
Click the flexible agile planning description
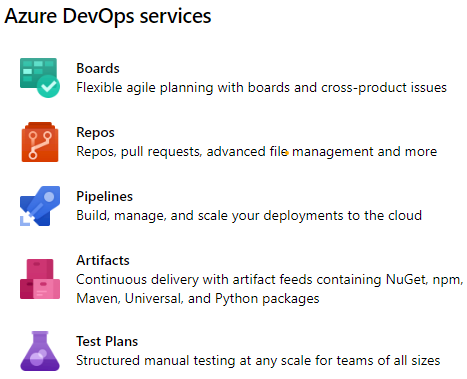coord(261,88)
